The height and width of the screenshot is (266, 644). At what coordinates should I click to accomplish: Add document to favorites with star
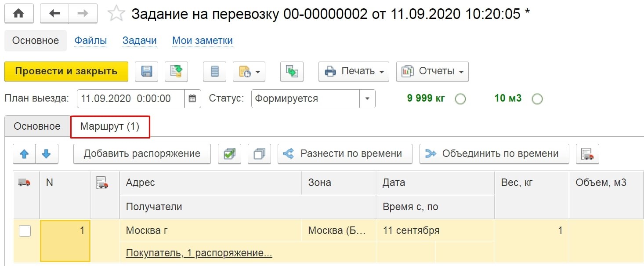pyautogui.click(x=116, y=14)
